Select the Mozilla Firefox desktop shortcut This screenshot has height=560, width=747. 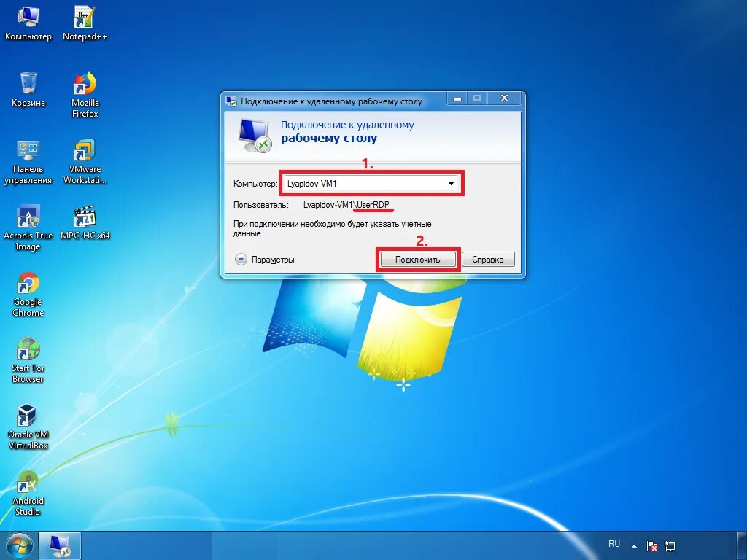coord(85,94)
